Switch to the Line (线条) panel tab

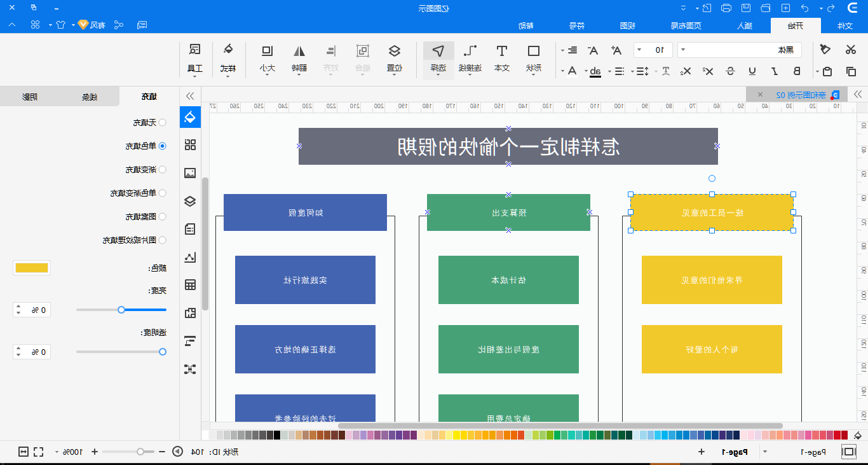coord(89,97)
